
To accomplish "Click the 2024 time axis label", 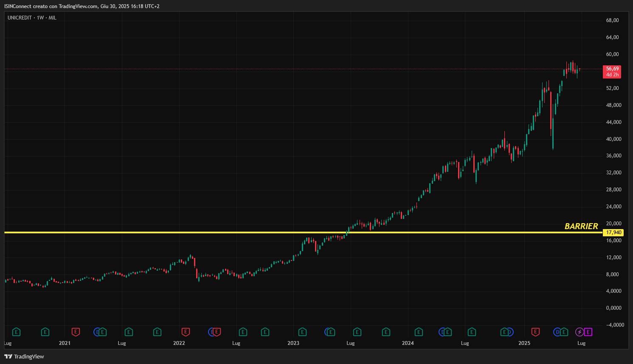I will coord(408,343).
